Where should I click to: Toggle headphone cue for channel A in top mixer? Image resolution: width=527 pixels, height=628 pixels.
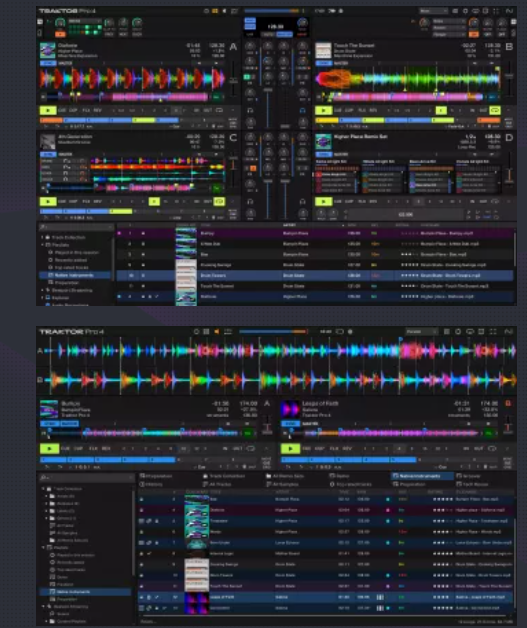coord(250,111)
